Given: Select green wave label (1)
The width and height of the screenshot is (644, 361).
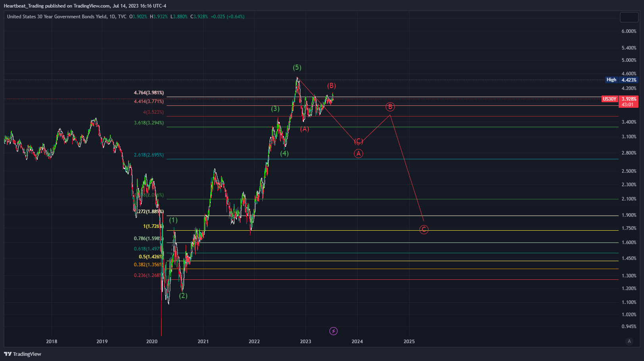Looking at the screenshot, I should click(x=173, y=220).
